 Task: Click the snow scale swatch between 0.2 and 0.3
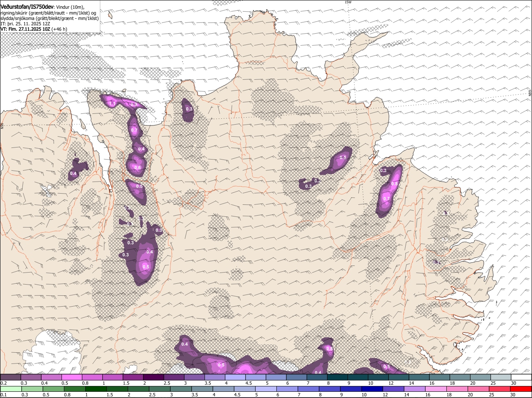point(11,377)
